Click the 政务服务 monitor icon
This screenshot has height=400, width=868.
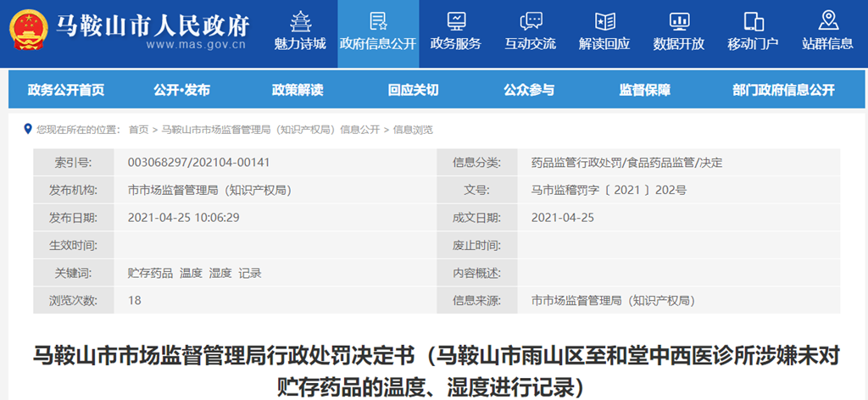[x=457, y=21]
